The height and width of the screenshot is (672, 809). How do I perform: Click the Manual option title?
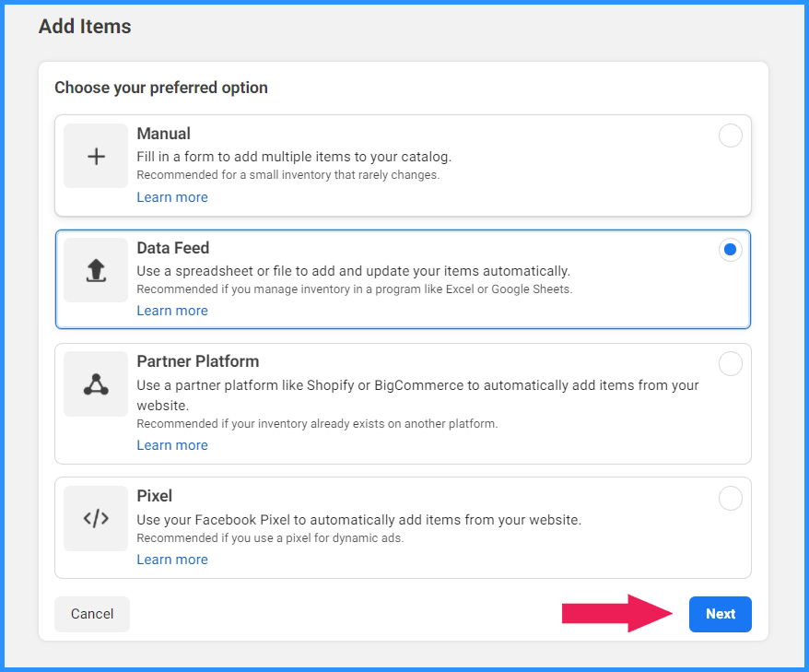164,134
